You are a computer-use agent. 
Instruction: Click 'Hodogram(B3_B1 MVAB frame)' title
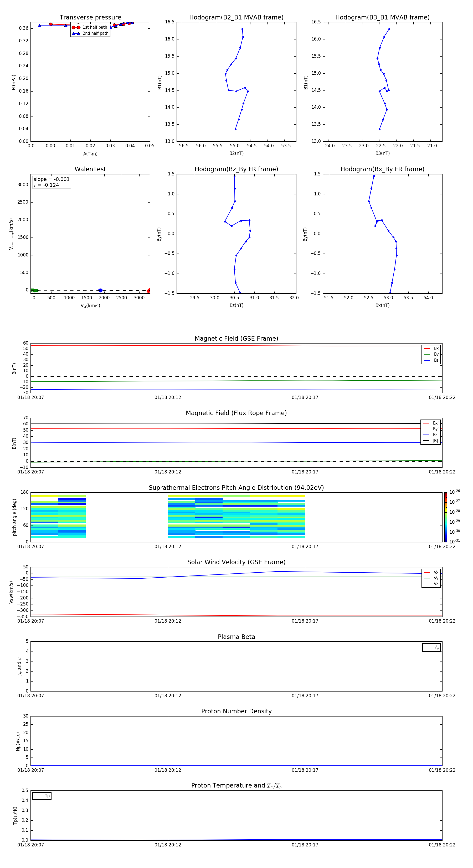click(382, 18)
